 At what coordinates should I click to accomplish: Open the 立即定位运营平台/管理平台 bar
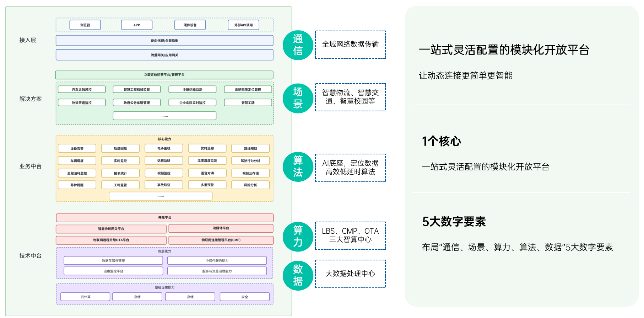point(164,75)
